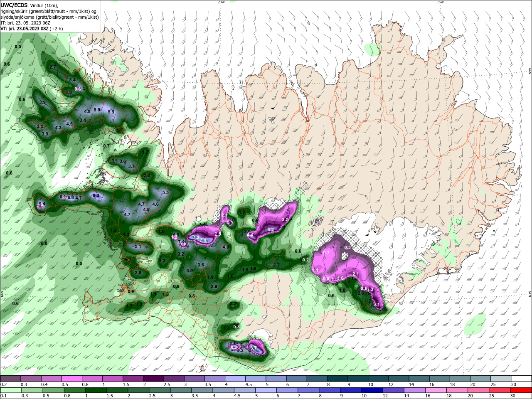Select the bright pink snow swatch at 0.5
This screenshot has width=532, height=399.
click(x=72, y=379)
